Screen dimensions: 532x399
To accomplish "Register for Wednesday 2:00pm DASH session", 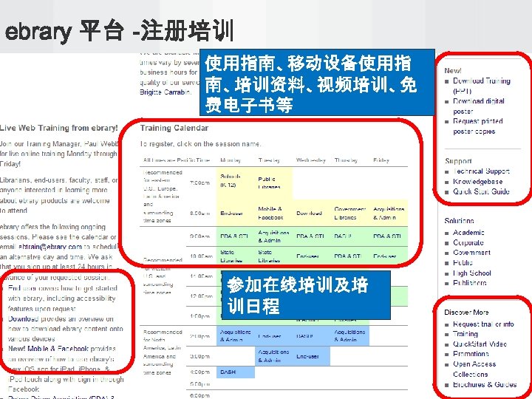I will click(x=304, y=336).
